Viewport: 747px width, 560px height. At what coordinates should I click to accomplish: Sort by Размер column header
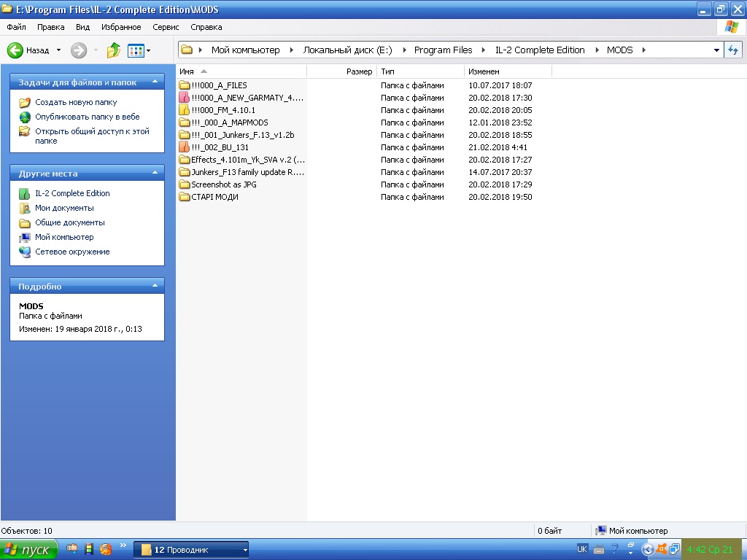pyautogui.click(x=341, y=71)
